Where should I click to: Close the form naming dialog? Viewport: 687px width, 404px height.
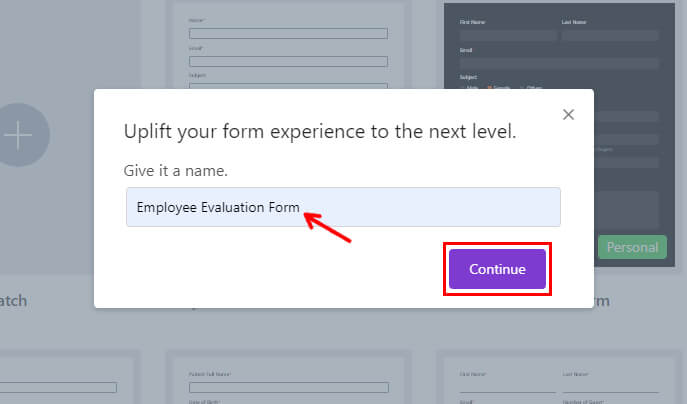point(568,115)
